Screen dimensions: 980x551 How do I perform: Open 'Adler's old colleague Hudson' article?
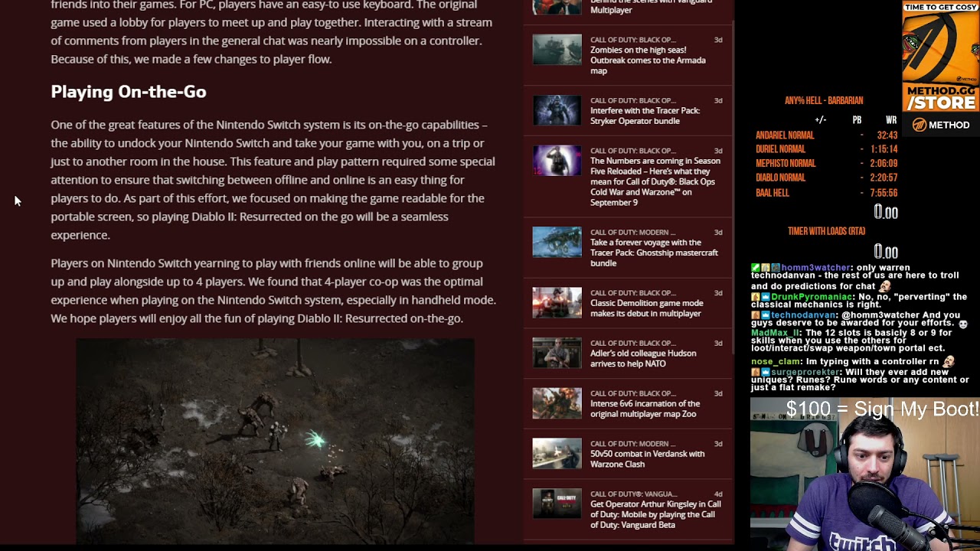point(643,358)
